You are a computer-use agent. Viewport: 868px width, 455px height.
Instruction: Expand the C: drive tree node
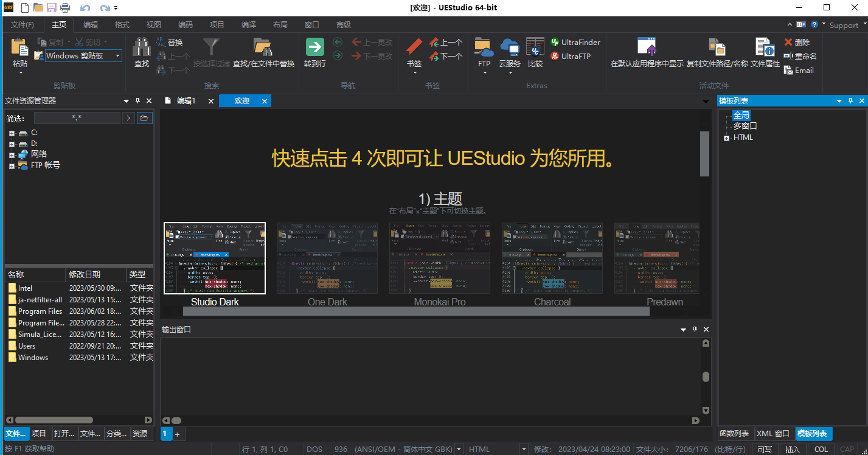(11, 133)
